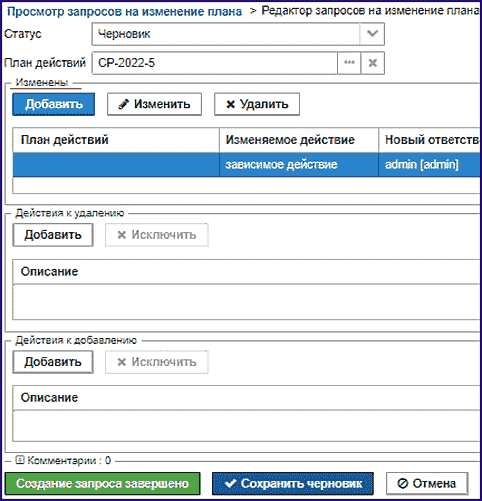Screen dimensions: 482x501
Task: Expand the Комментарии section with plus icon
Action: (20, 460)
